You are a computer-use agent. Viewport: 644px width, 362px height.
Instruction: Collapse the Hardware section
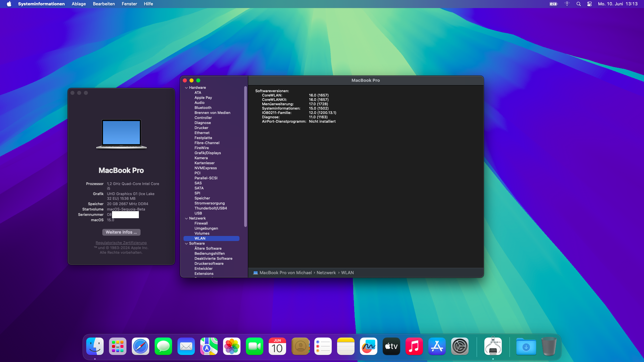pos(186,88)
